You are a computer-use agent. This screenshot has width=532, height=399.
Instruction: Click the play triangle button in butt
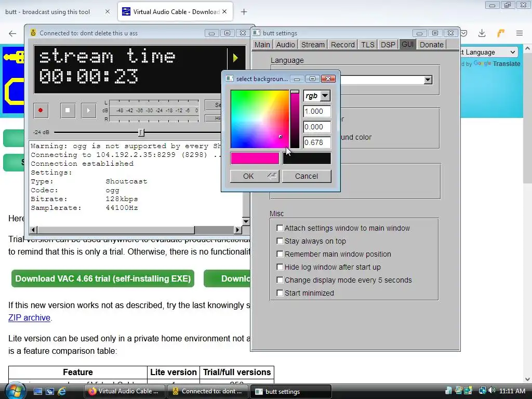[x=88, y=110]
